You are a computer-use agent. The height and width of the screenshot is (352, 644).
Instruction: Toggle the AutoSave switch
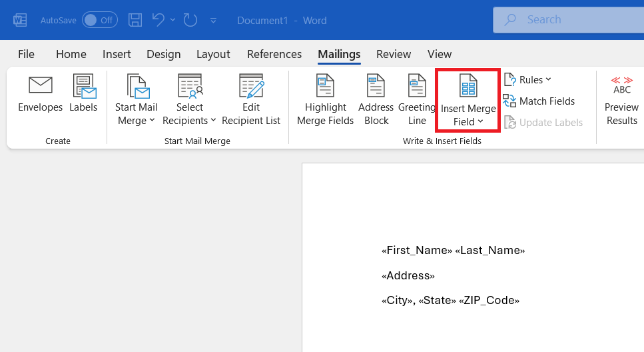pos(100,20)
